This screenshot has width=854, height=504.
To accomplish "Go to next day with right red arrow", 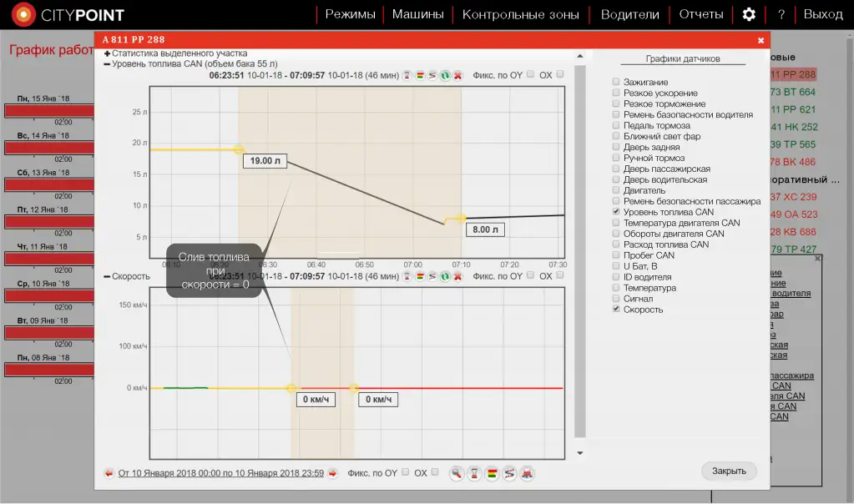I will coord(332,473).
